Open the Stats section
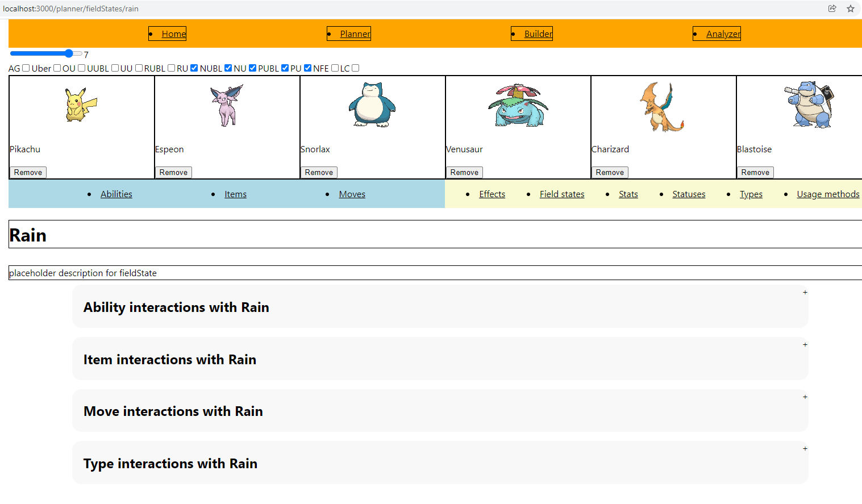 [x=628, y=194]
